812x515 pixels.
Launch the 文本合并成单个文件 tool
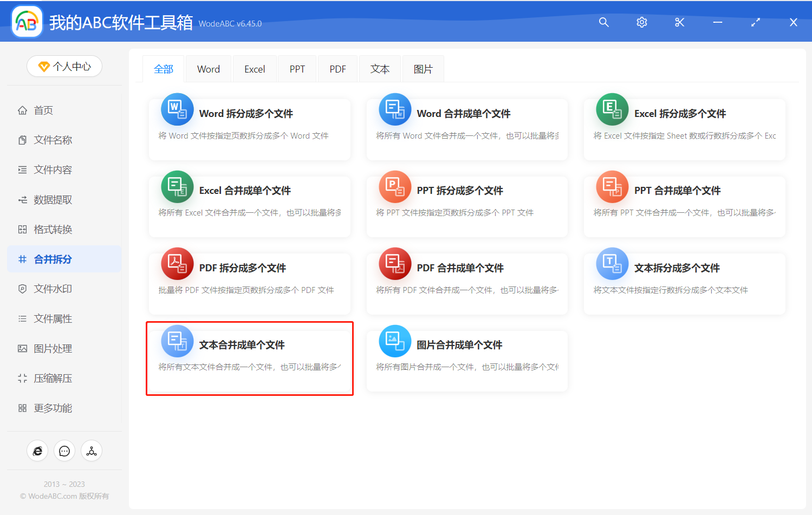tap(250, 358)
